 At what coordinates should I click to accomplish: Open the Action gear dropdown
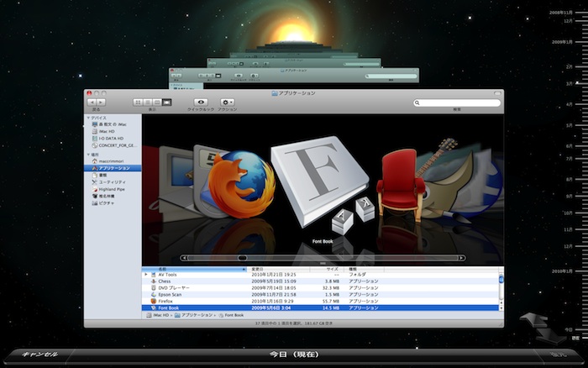[x=227, y=102]
